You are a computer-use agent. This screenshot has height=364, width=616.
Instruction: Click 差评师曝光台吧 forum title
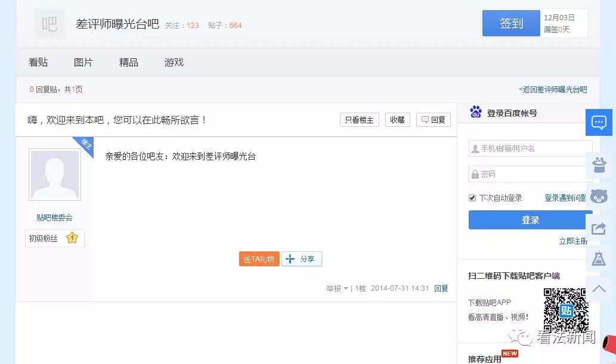coord(117,24)
